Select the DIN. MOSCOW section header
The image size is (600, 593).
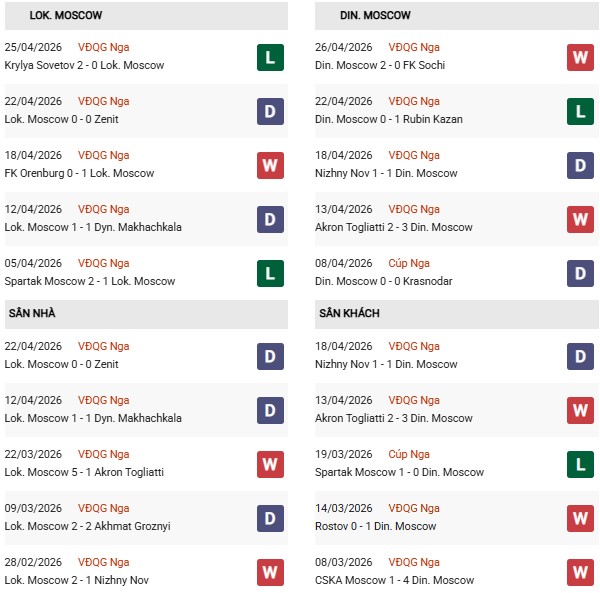(x=375, y=16)
